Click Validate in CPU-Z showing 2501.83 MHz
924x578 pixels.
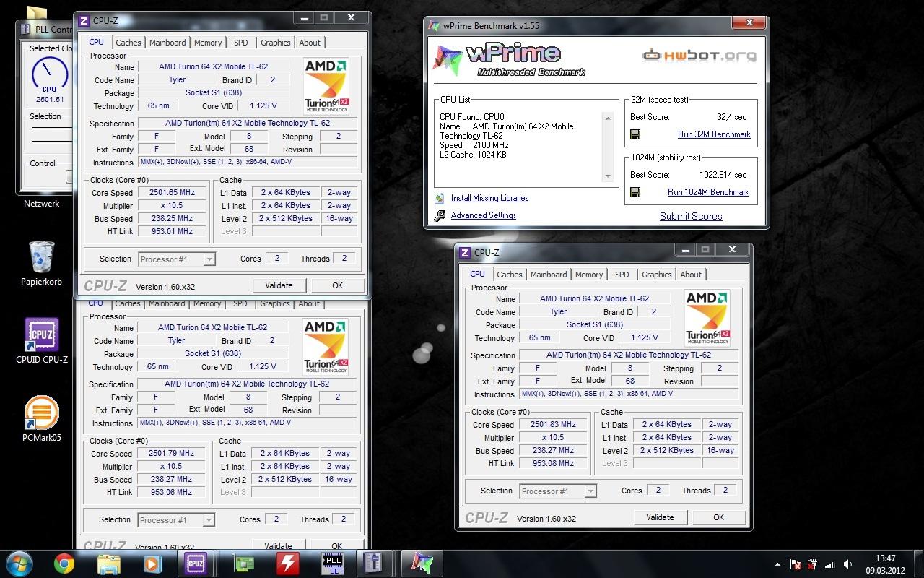660,517
